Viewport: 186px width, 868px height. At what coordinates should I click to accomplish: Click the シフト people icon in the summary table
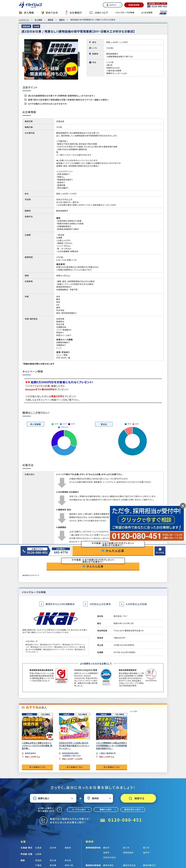pos(90,48)
